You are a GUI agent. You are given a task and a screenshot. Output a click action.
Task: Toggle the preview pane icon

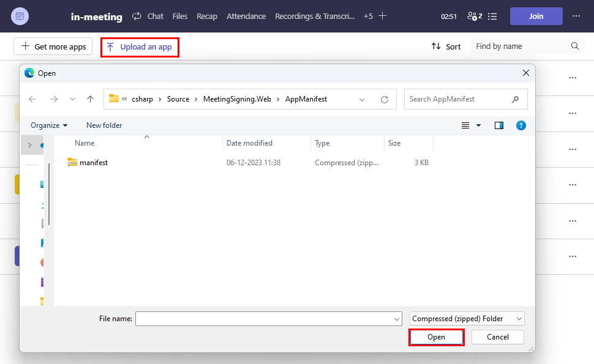[499, 125]
